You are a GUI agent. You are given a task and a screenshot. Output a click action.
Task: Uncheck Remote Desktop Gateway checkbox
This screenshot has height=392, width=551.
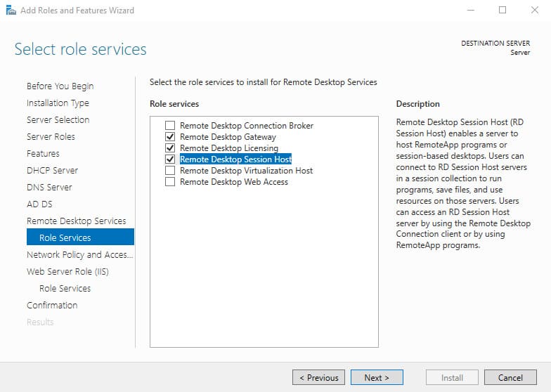[x=170, y=137]
